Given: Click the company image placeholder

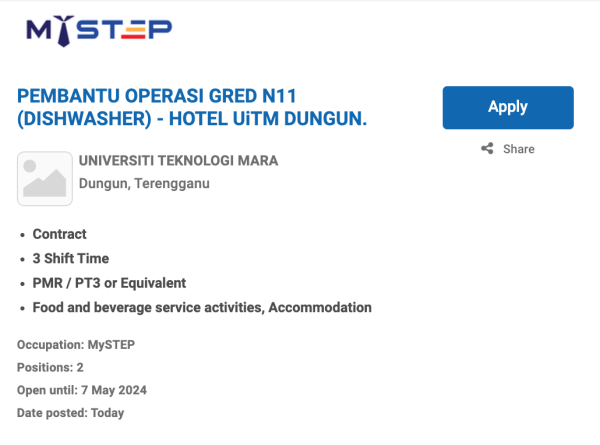Looking at the screenshot, I should tap(45, 178).
